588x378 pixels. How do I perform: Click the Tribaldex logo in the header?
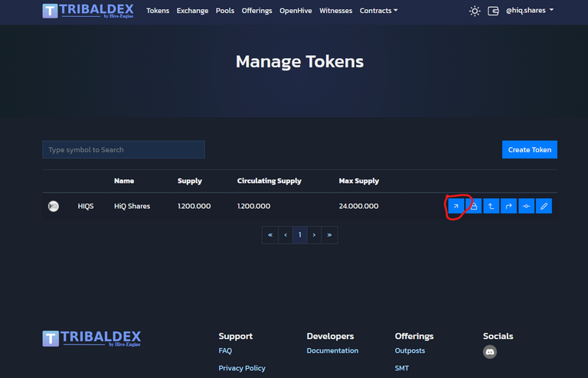click(88, 11)
